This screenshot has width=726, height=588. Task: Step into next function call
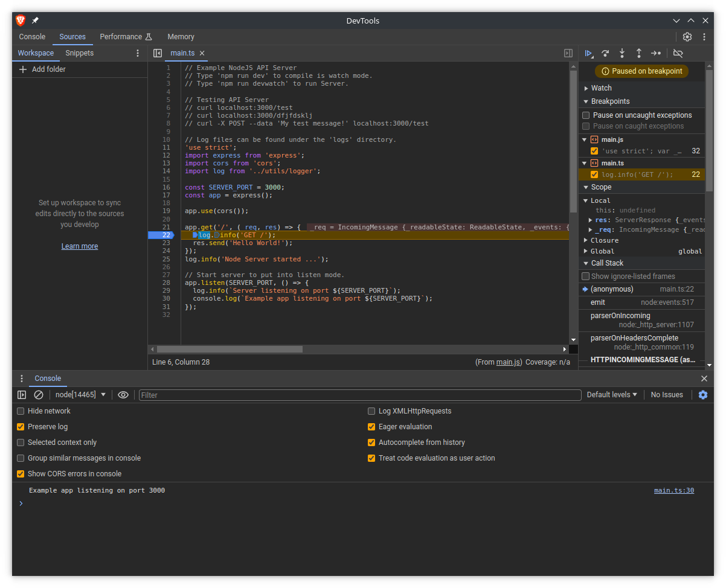coord(622,53)
